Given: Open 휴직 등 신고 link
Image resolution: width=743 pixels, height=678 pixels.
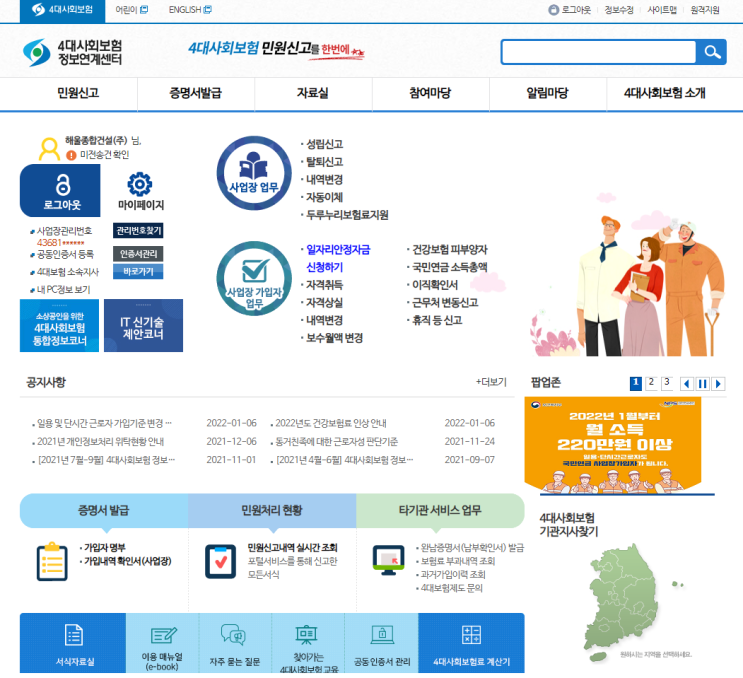Looking at the screenshot, I should click(437, 320).
